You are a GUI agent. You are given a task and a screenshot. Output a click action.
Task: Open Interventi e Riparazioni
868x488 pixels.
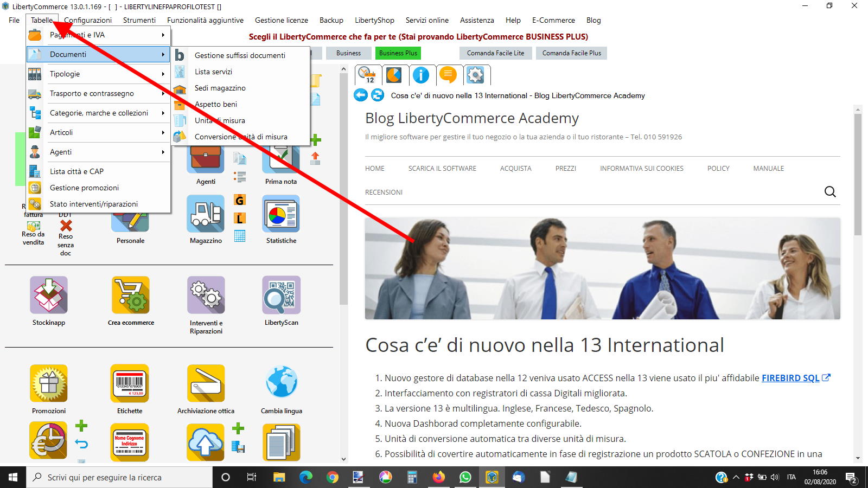[x=206, y=295]
